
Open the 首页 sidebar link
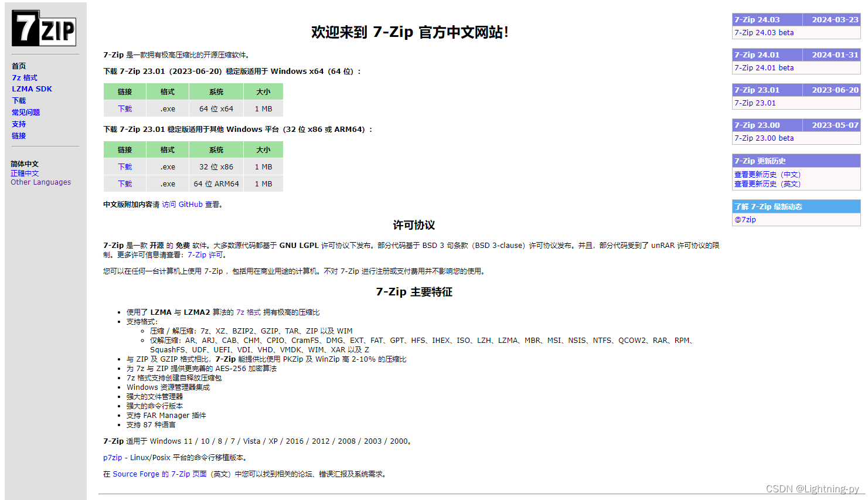[19, 66]
